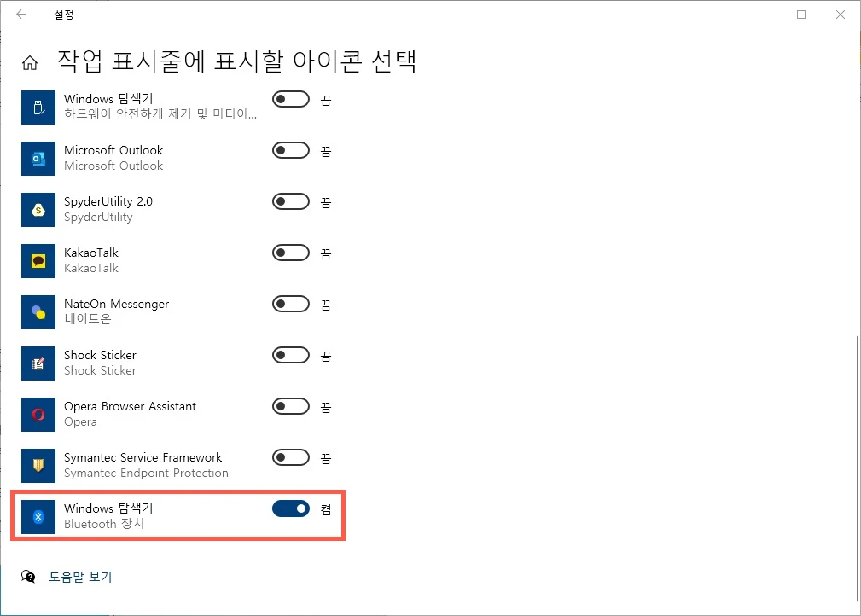Click the Bluetooth 장치 subtitle text
This screenshot has width=861, height=616.
pyautogui.click(x=104, y=524)
